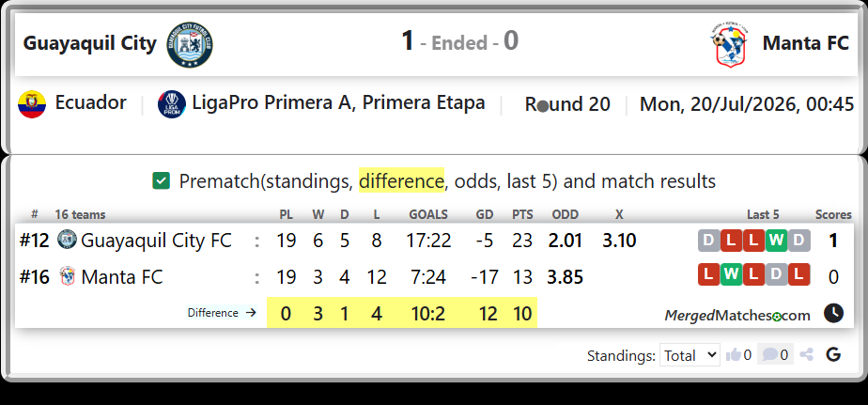This screenshot has width=868, height=405.
Task: Click the Ecuador flag icon
Action: [x=32, y=104]
